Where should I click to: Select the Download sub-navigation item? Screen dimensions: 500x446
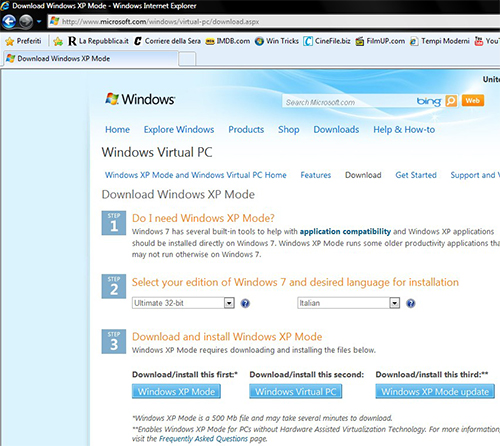tap(363, 175)
